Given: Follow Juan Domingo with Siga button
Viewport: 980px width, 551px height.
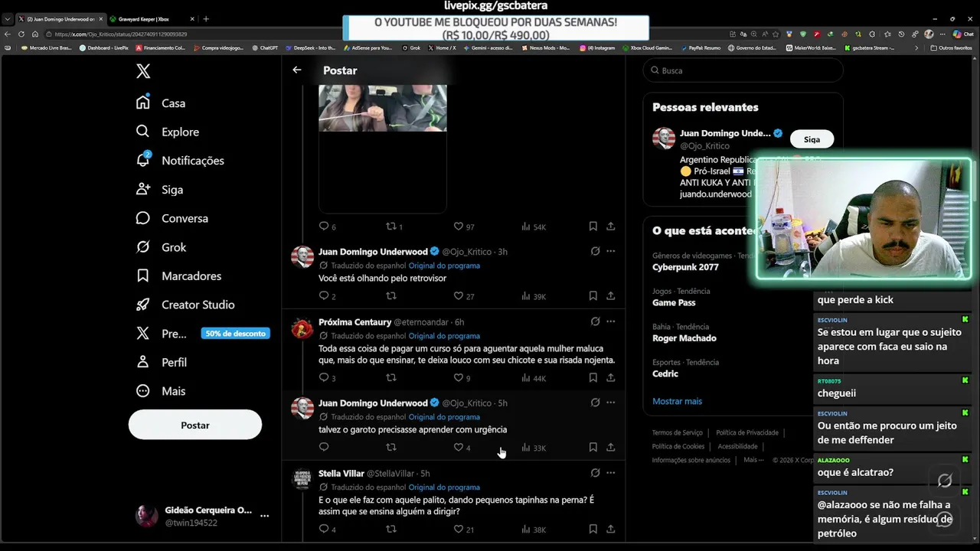Looking at the screenshot, I should coord(812,139).
